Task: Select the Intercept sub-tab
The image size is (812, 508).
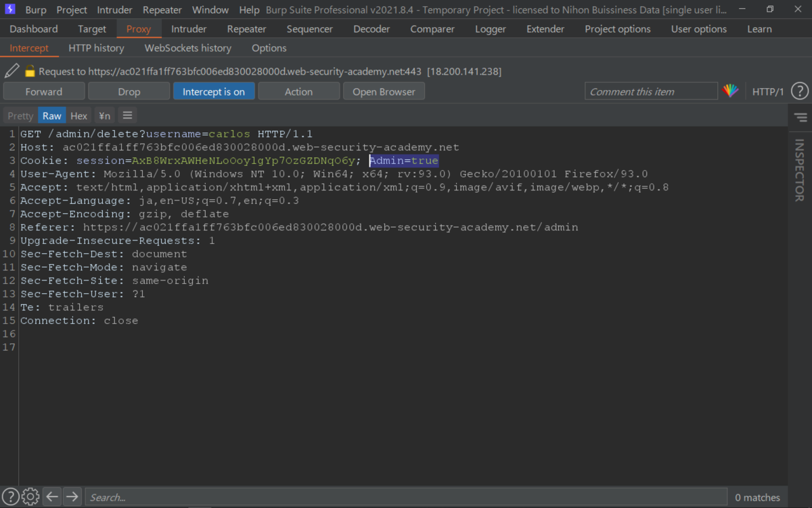Action: click(x=29, y=48)
